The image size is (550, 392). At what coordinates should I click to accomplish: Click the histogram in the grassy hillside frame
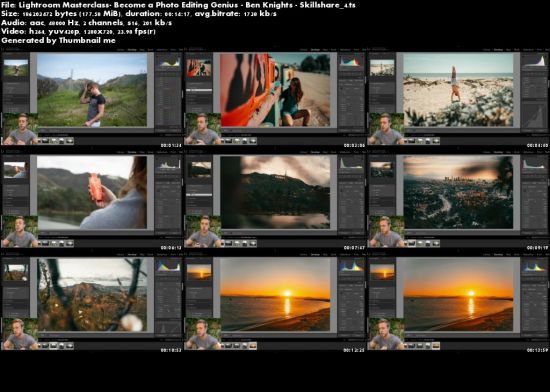click(x=169, y=62)
